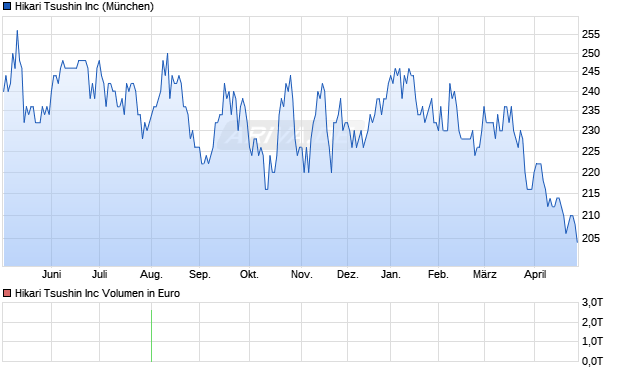
Task: Click the 255 price label on the y-axis
Action: click(591, 34)
